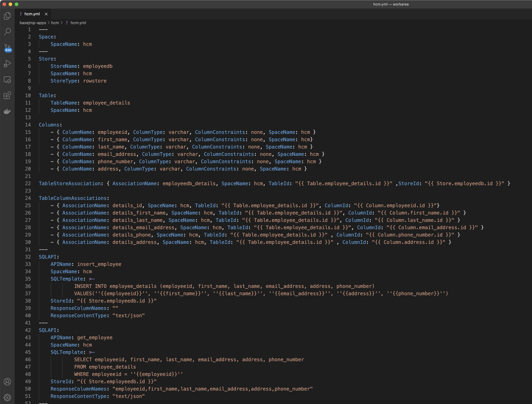The width and height of the screenshot is (532, 404).
Task: Open the Search view icon
Action: [x=7, y=31]
